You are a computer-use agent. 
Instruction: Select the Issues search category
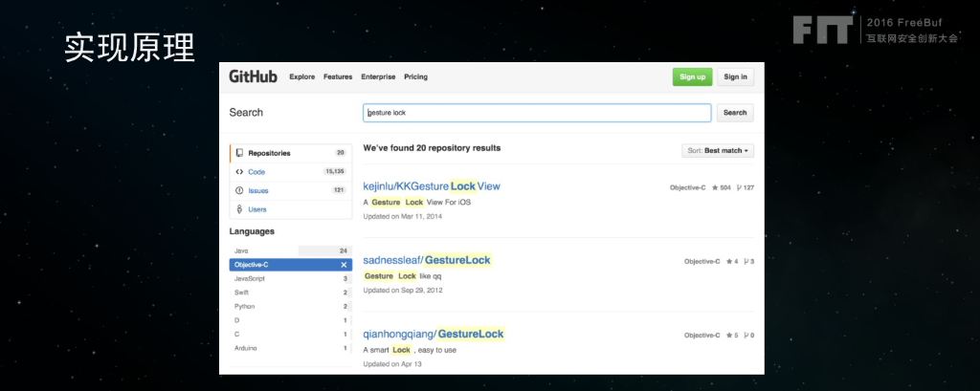[257, 190]
